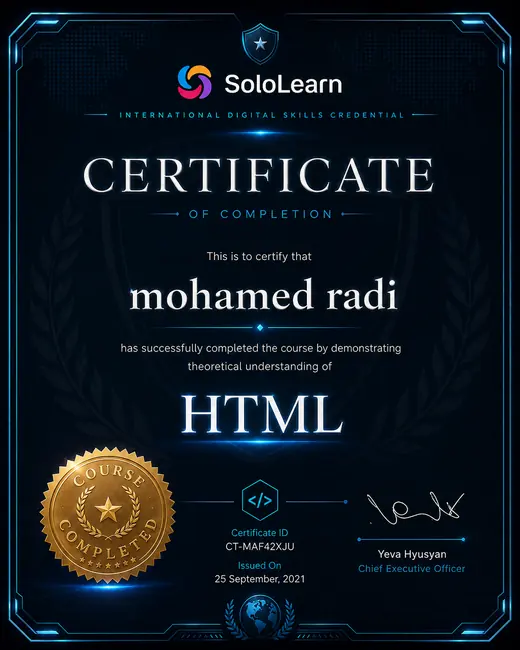520x650 pixels.
Task: Click the Chief Executive Officer title
Action: pos(412,569)
